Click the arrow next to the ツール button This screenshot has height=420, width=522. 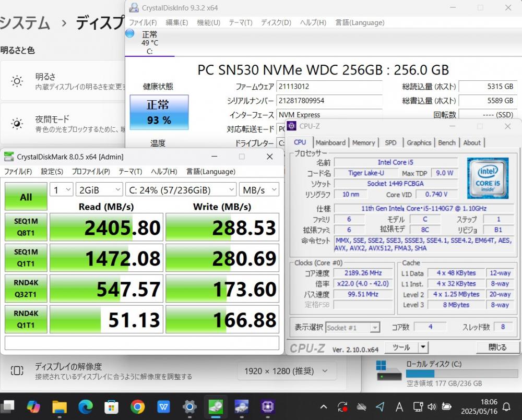coord(423,347)
